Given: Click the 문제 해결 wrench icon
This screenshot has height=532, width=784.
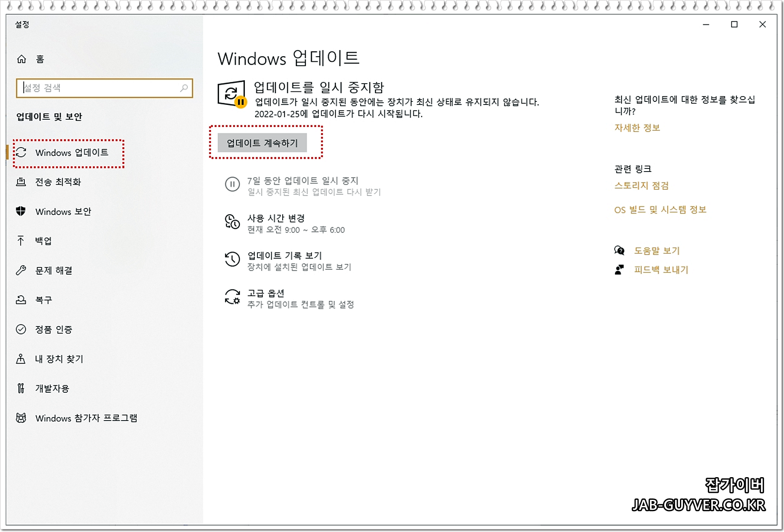Looking at the screenshot, I should click(x=21, y=270).
